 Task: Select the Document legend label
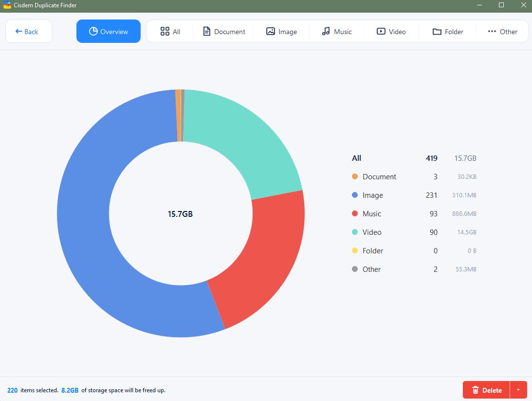(x=379, y=176)
